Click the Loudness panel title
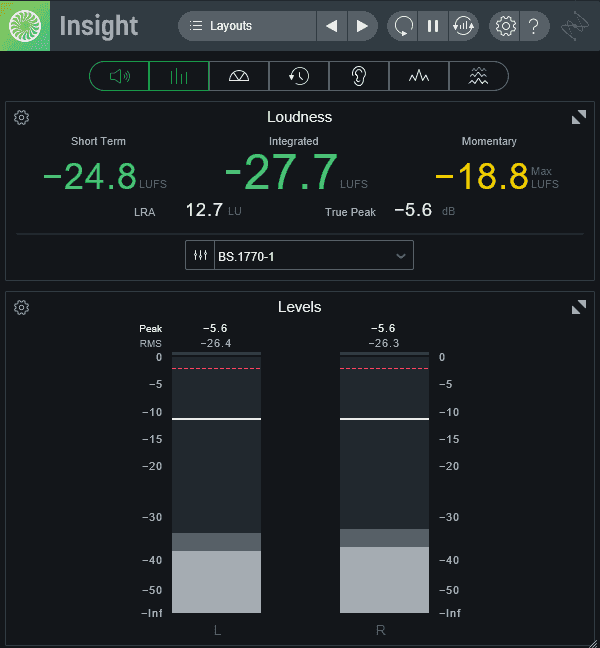Image resolution: width=600 pixels, height=648 pixels. point(300,117)
